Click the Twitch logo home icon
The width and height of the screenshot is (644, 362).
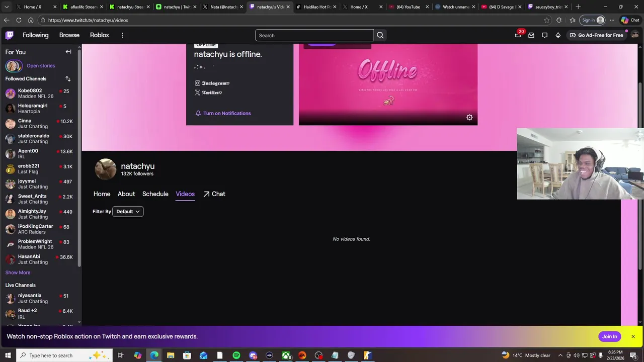(10, 35)
